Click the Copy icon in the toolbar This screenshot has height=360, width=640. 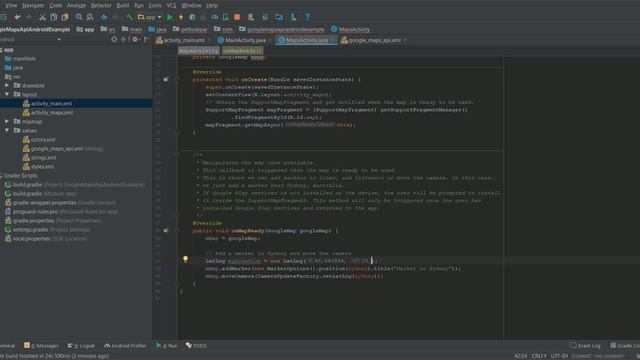53,17
